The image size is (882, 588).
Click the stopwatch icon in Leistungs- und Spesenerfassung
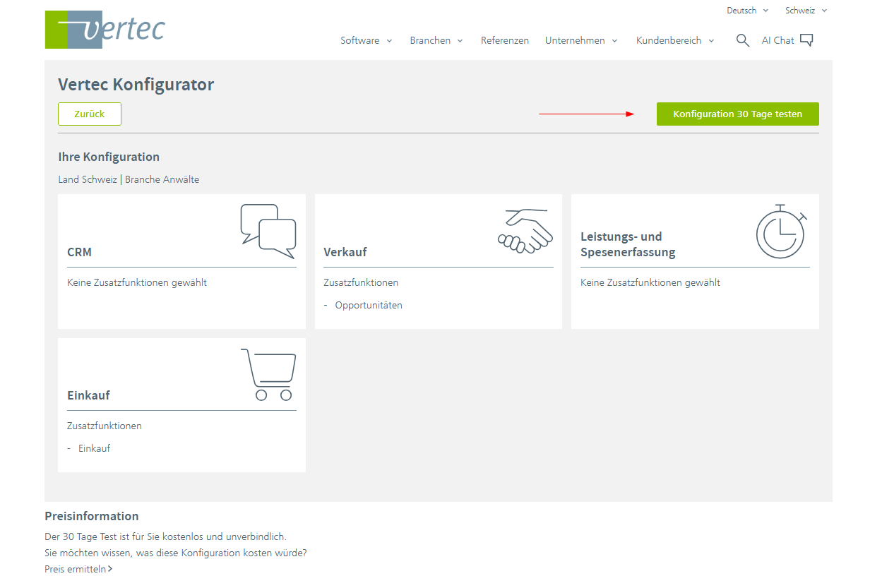[782, 232]
